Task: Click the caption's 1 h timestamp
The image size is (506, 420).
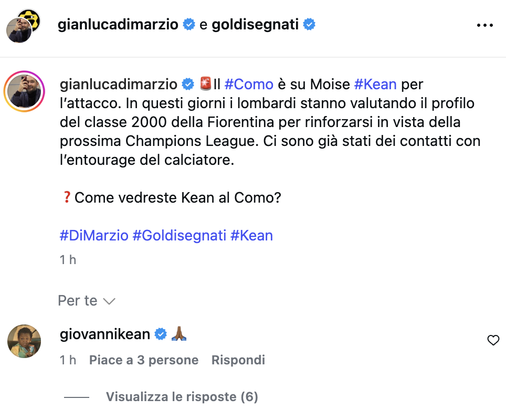Action: click(x=68, y=259)
